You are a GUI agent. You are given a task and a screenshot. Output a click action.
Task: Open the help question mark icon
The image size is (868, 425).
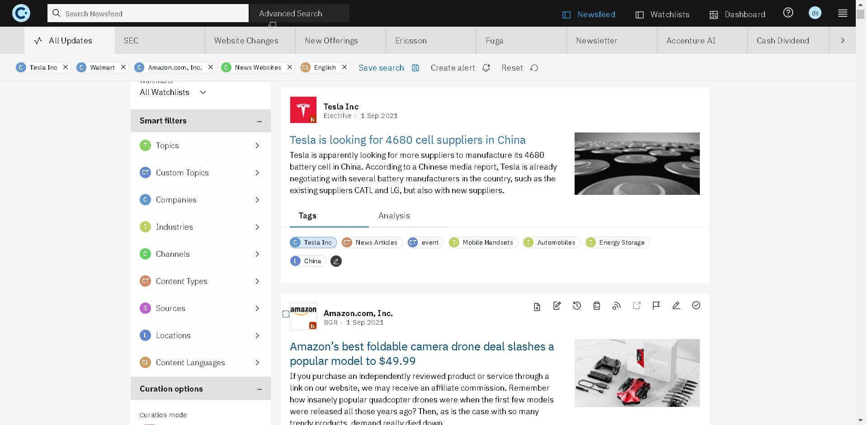[788, 13]
